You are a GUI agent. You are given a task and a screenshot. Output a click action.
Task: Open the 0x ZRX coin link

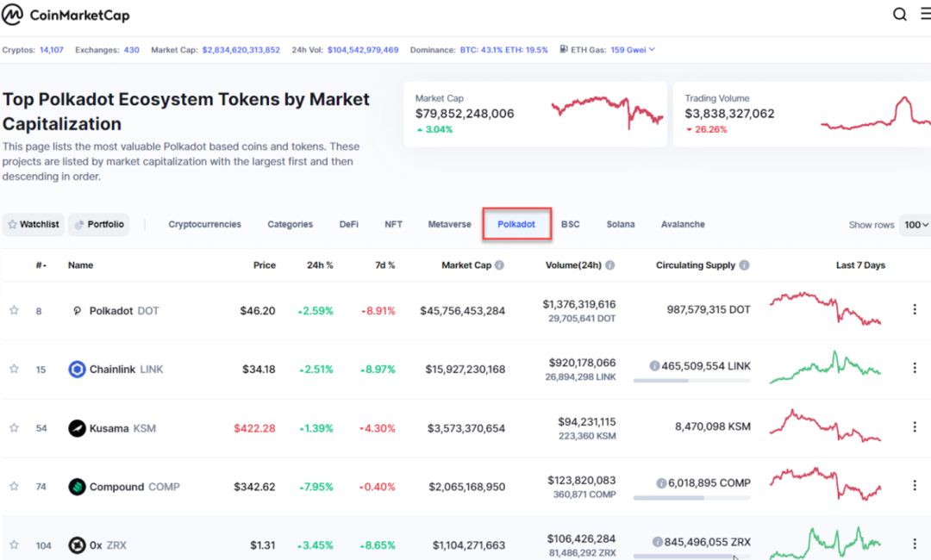coord(108,545)
